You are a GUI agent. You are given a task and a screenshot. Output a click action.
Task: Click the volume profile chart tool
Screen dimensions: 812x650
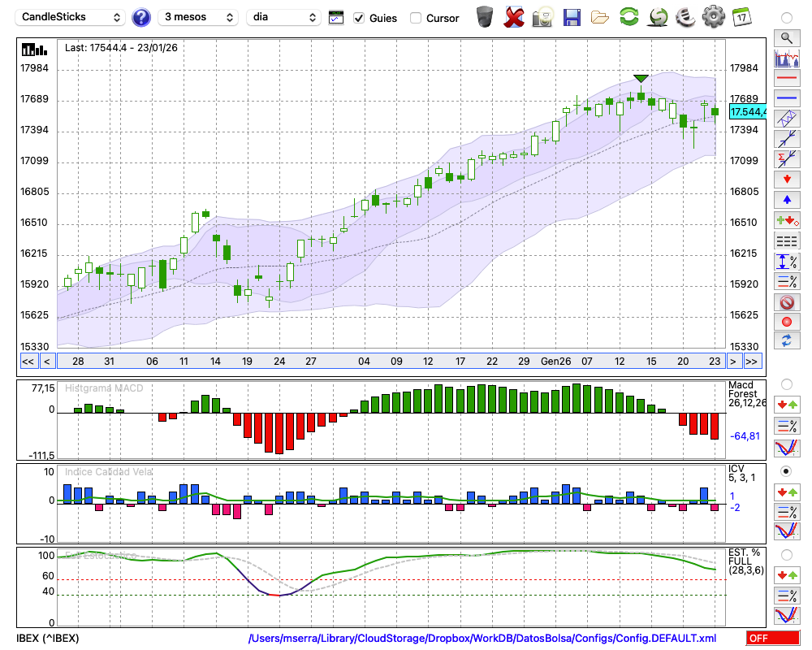pyautogui.click(x=787, y=58)
